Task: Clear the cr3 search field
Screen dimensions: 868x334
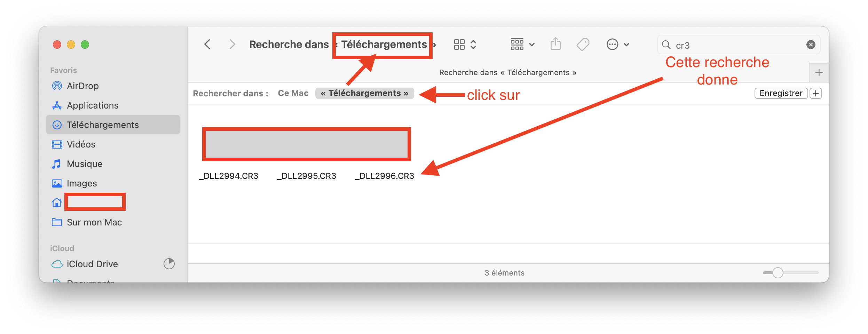Action: click(811, 45)
